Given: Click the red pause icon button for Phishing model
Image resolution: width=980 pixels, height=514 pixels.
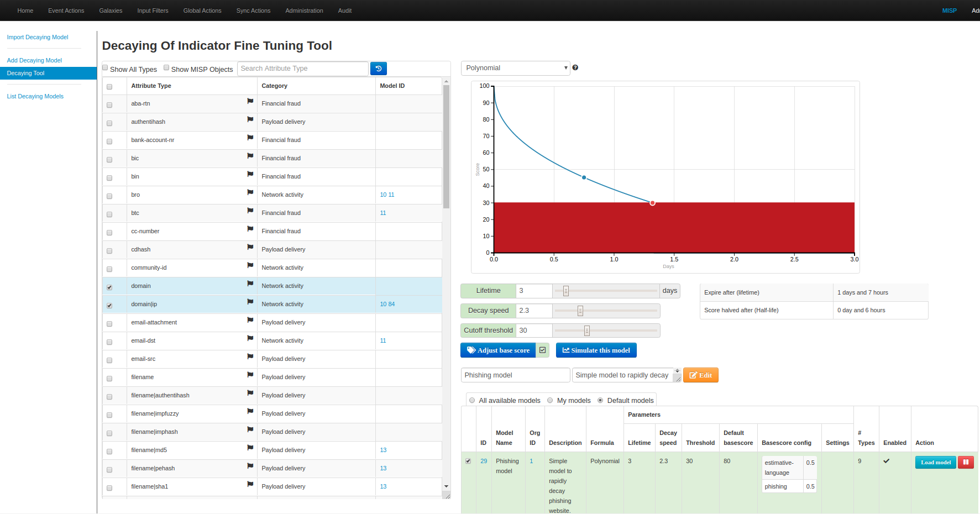Looking at the screenshot, I should click(966, 462).
